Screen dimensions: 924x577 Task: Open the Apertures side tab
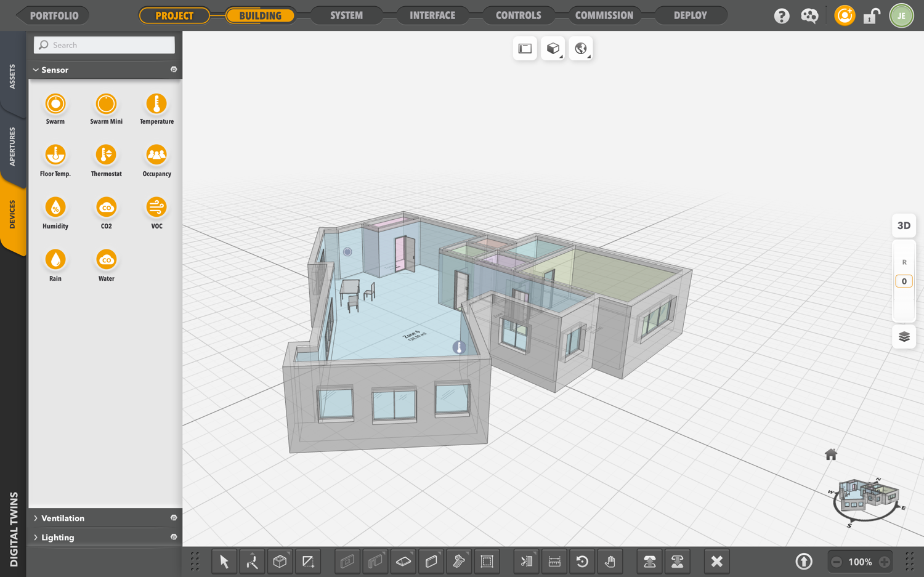[12, 147]
